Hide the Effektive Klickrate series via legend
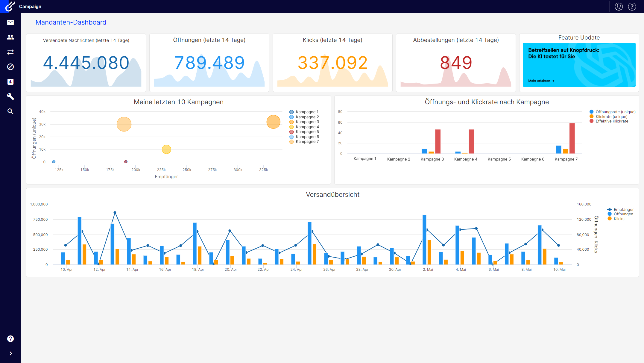Viewport: 644px width, 363px height. (611, 121)
